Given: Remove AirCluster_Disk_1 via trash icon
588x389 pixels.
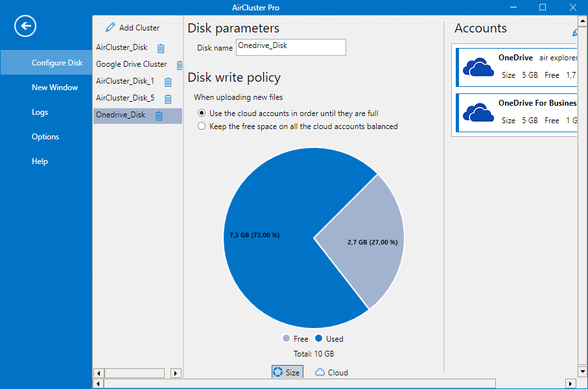Looking at the screenshot, I should pos(168,82).
